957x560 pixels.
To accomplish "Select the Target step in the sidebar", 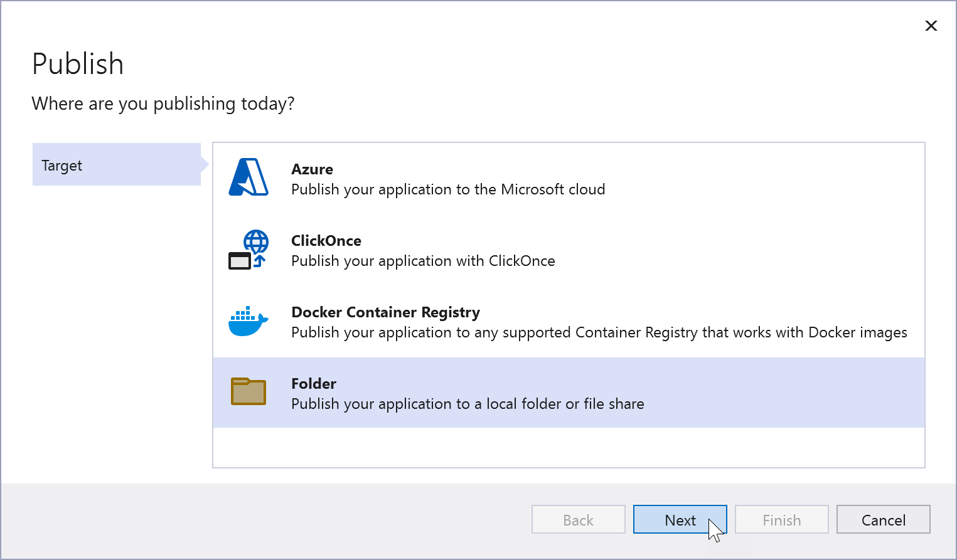I will pyautogui.click(x=117, y=165).
